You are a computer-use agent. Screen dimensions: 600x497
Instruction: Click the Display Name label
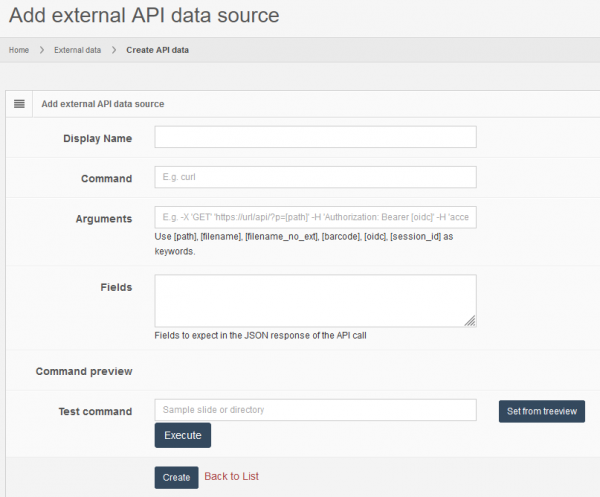pyautogui.click(x=97, y=138)
